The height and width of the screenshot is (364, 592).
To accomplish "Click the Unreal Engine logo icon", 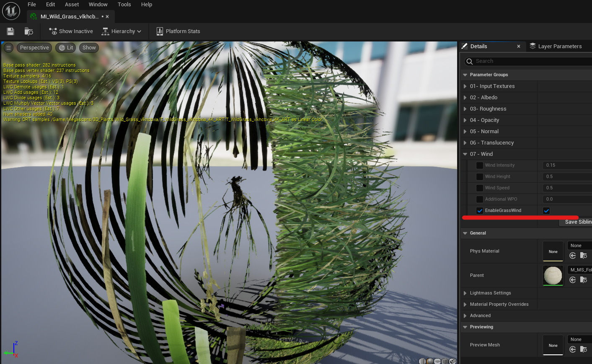I will [11, 11].
